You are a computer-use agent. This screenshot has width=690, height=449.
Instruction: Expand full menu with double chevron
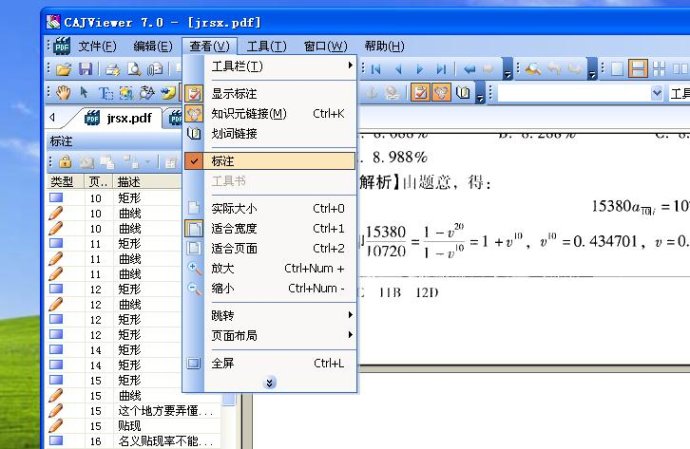[269, 383]
